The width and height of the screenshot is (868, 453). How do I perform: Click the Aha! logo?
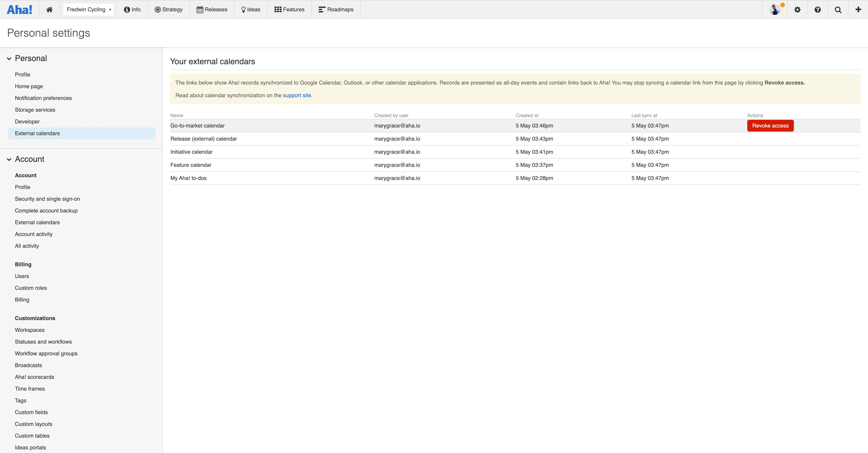pos(19,9)
